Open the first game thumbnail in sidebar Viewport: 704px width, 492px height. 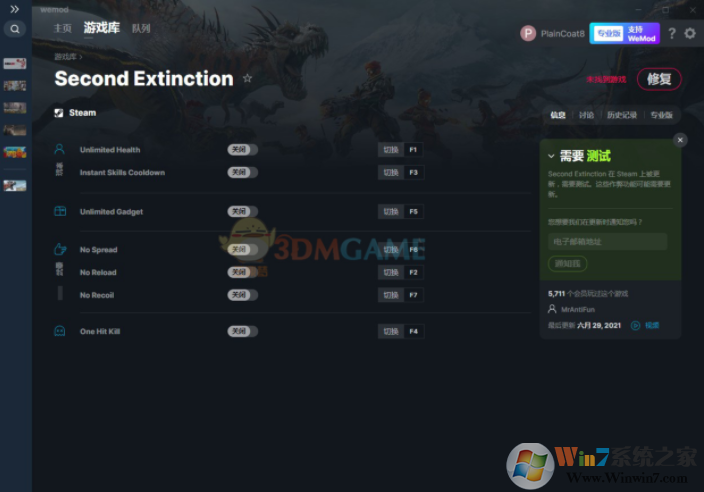click(x=15, y=64)
